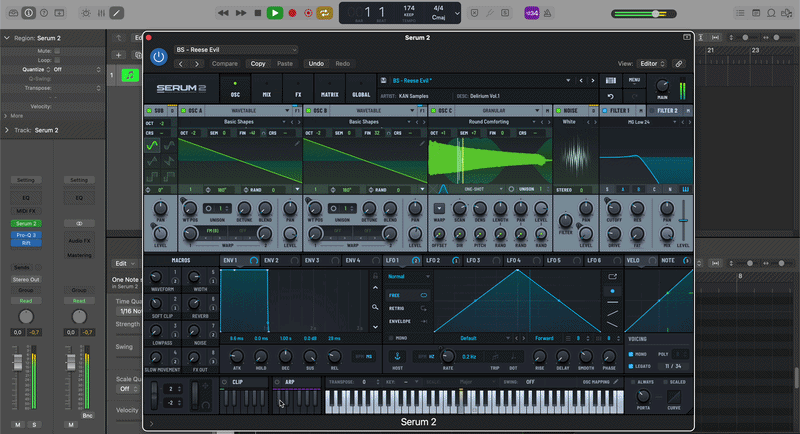
Task: Click the pencil edit icon on OSC B wavetable
Action: coord(422,144)
